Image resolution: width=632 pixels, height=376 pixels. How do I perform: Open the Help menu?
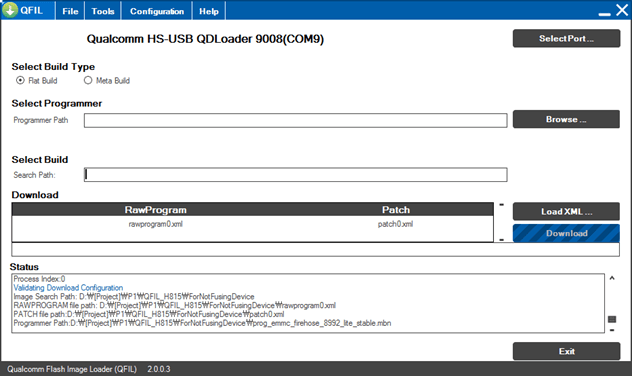tap(209, 11)
